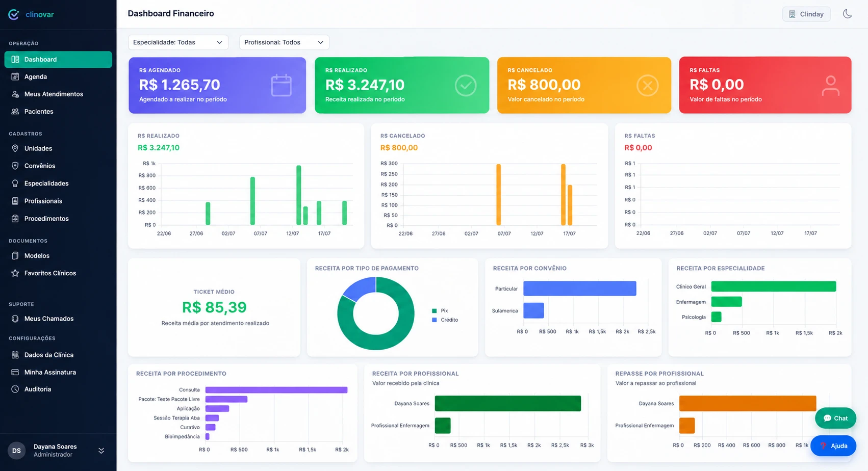Image resolution: width=868 pixels, height=471 pixels.
Task: Toggle Crédito legend entry in payment chart
Action: point(445,320)
